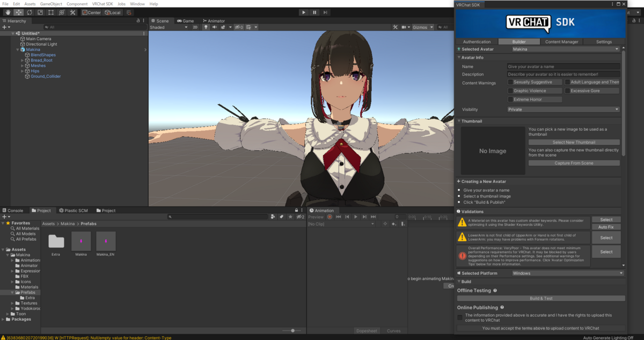Click the favorites star icon in Project toolbar
The image size is (644, 340).
[x=290, y=217]
